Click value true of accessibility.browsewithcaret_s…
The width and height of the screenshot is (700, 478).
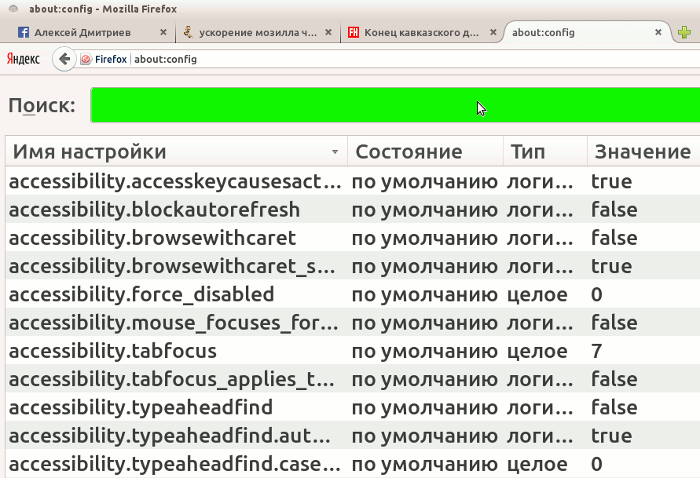612,266
